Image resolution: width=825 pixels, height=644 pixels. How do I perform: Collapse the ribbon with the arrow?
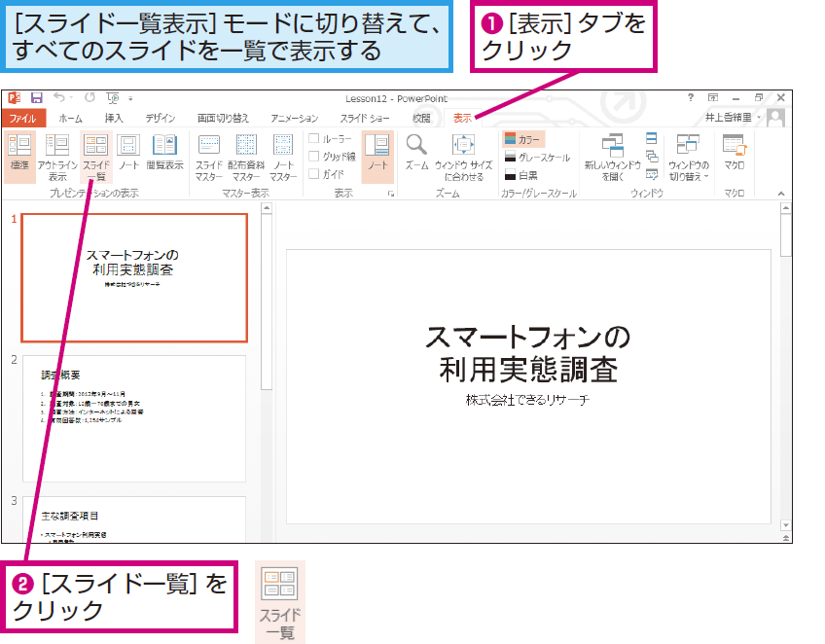click(x=781, y=194)
